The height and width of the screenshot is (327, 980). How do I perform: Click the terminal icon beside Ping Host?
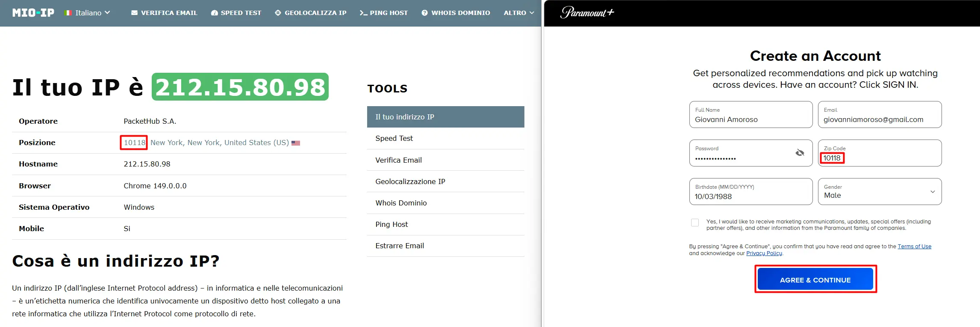point(363,13)
